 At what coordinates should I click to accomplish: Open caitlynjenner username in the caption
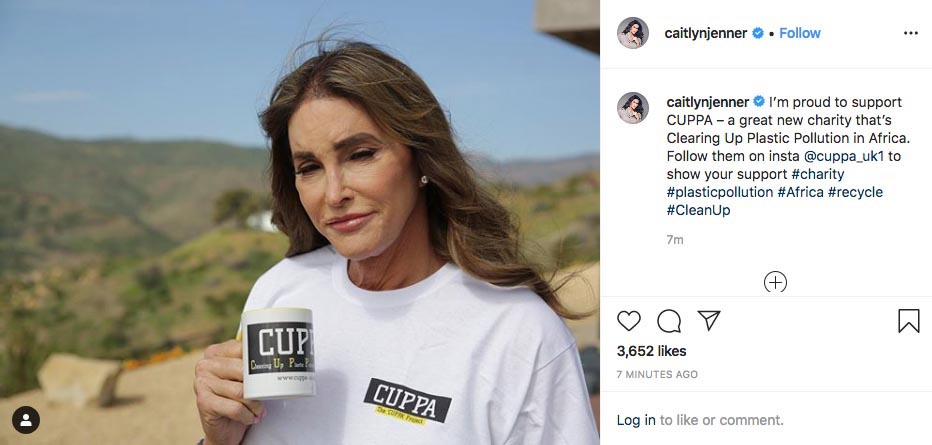[707, 102]
